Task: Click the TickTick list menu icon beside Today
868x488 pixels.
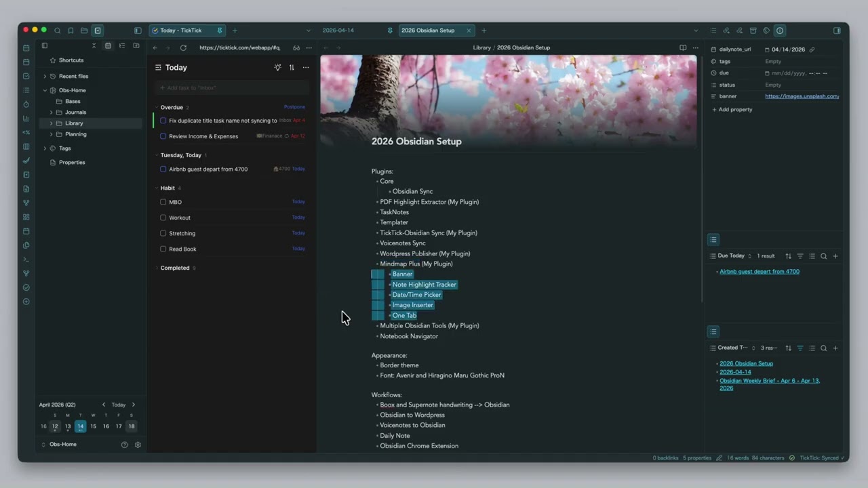Action: (x=158, y=68)
